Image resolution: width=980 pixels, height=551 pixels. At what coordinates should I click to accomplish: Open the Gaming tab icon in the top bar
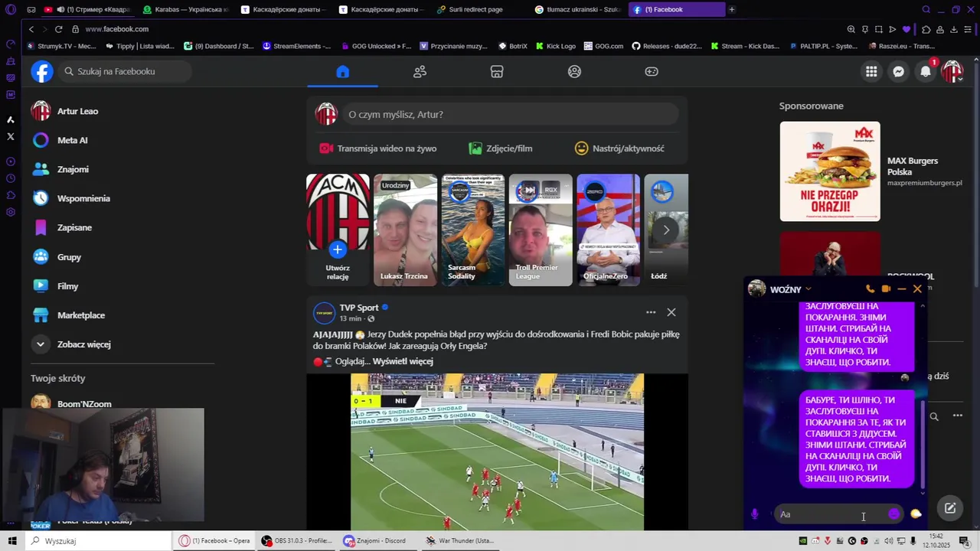pos(652,71)
